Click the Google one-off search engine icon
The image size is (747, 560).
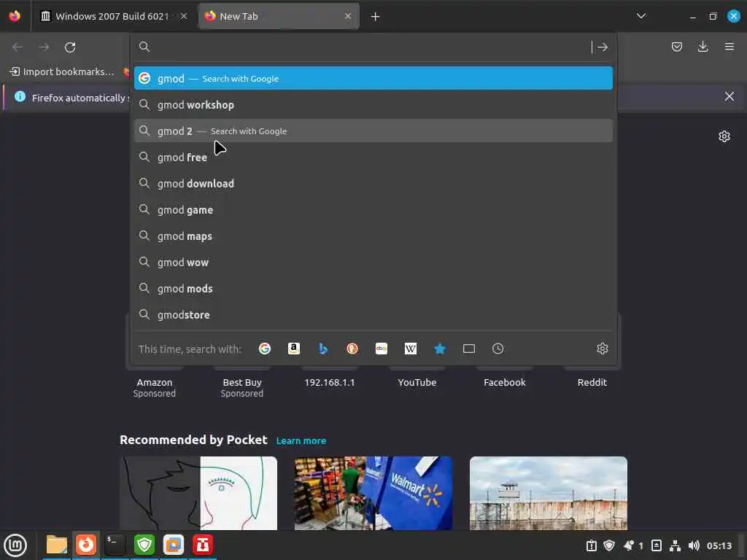click(264, 349)
